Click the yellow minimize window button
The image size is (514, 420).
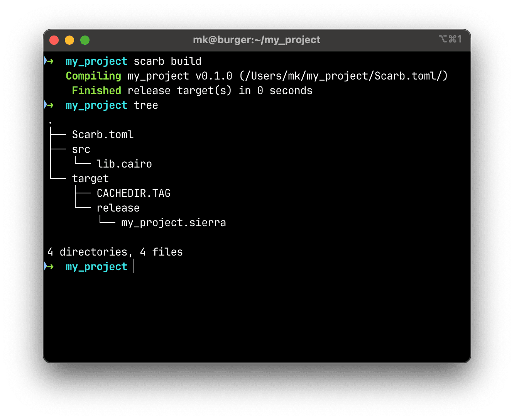click(x=69, y=40)
